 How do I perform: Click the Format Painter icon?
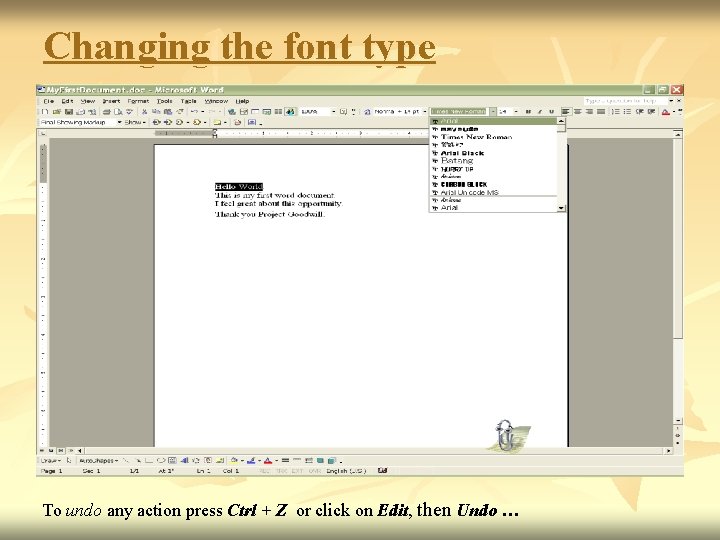pyautogui.click(x=180, y=112)
